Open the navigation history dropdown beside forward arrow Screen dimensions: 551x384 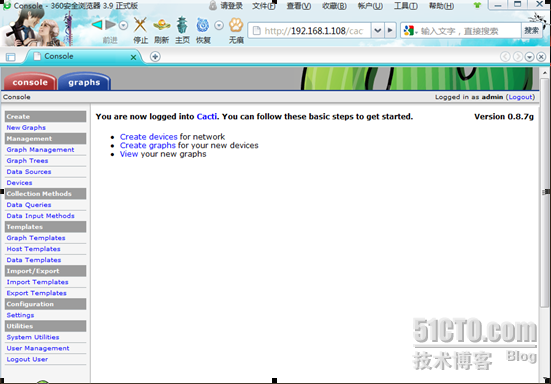point(123,25)
